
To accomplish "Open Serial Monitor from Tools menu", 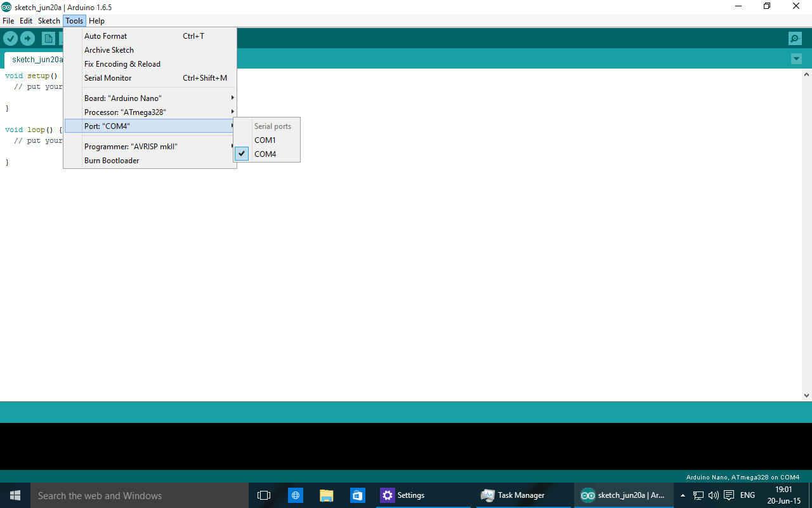I will (x=150, y=78).
